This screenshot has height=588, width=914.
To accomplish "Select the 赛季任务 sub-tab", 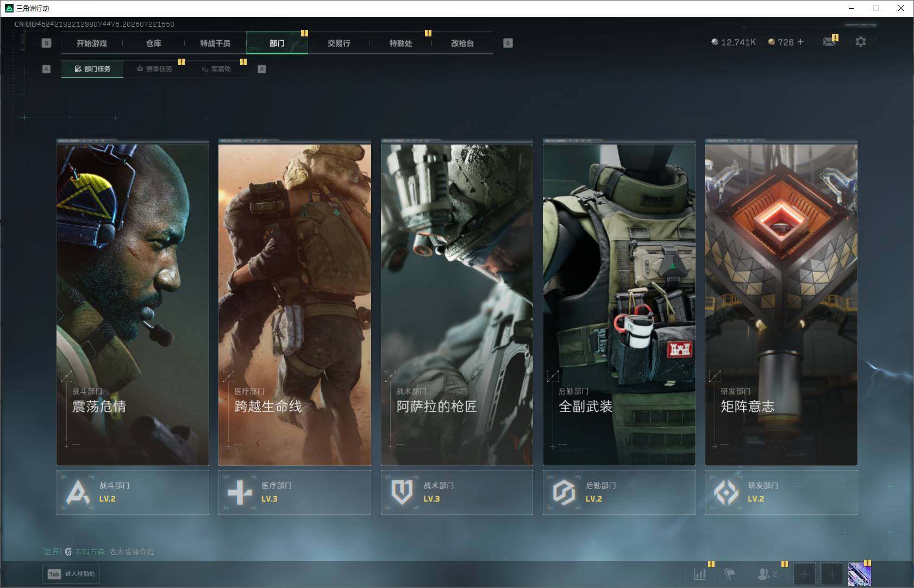I will (154, 69).
